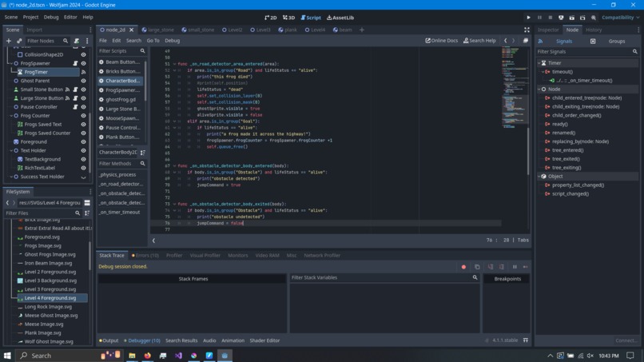The height and width of the screenshot is (362, 644).
Task: Open the Debug menu in top bar
Action: (x=51, y=18)
